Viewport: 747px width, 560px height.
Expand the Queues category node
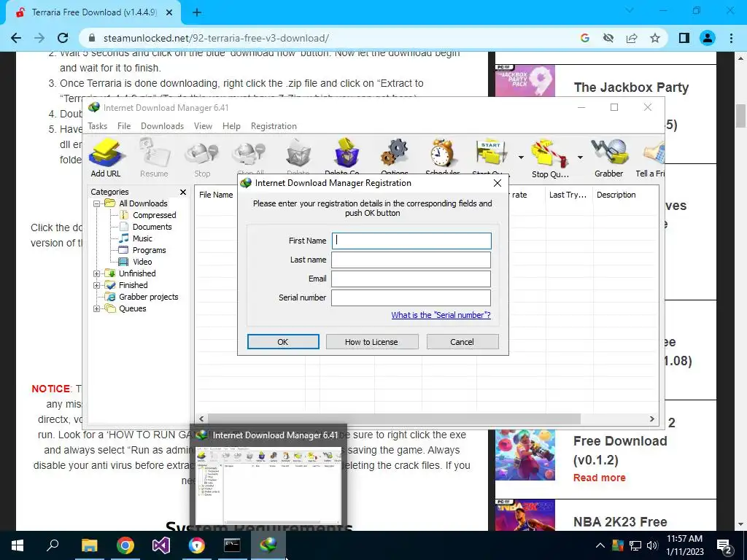coord(97,309)
